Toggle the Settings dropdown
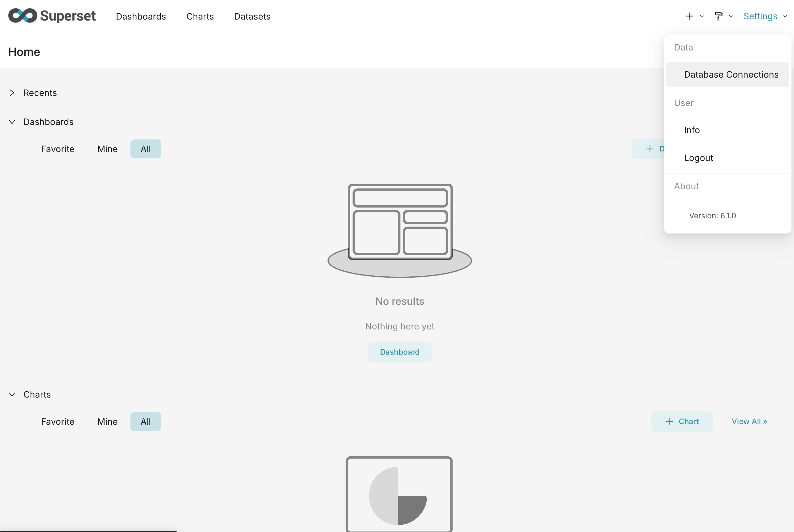The height and width of the screenshot is (532, 794). (x=765, y=16)
